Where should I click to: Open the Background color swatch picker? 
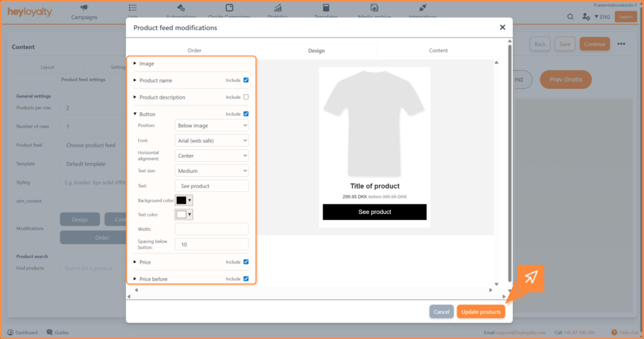point(184,200)
